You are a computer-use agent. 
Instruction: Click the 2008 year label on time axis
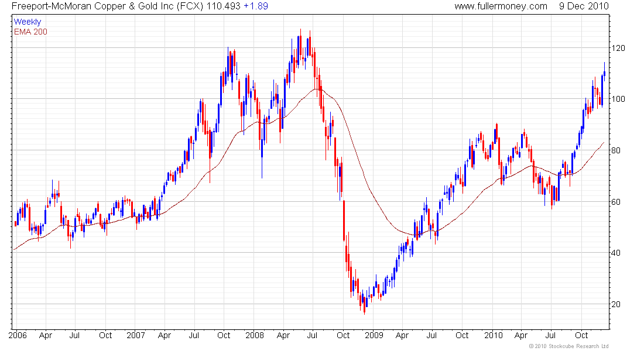click(x=255, y=335)
